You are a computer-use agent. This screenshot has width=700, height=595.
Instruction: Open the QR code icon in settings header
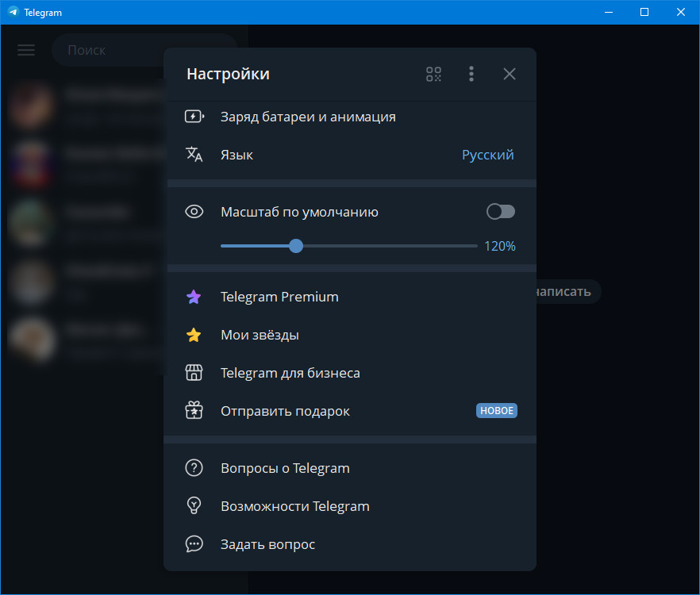click(x=433, y=74)
